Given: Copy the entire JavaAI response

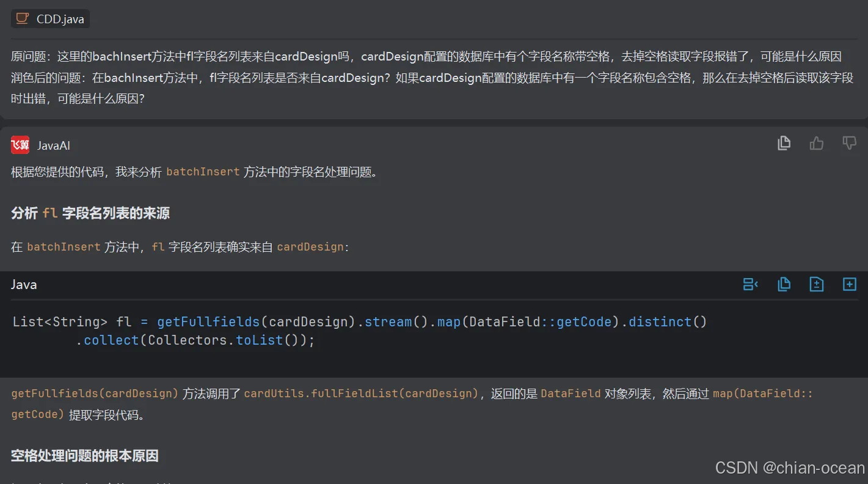Looking at the screenshot, I should pos(784,142).
